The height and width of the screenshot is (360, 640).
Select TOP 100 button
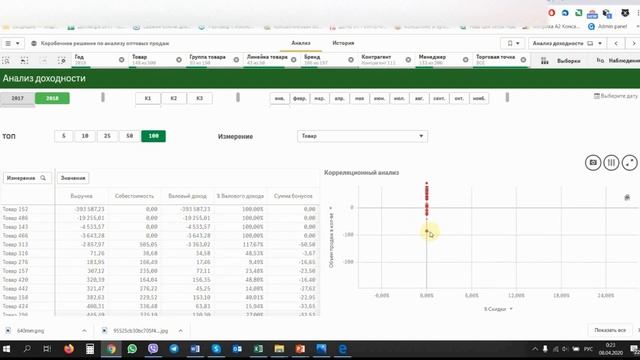click(x=153, y=136)
